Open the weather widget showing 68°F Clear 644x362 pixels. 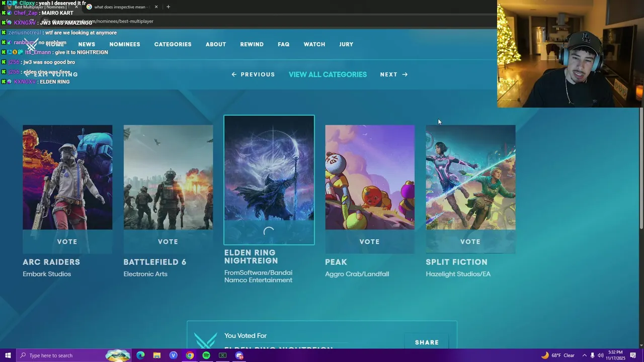coord(558,355)
